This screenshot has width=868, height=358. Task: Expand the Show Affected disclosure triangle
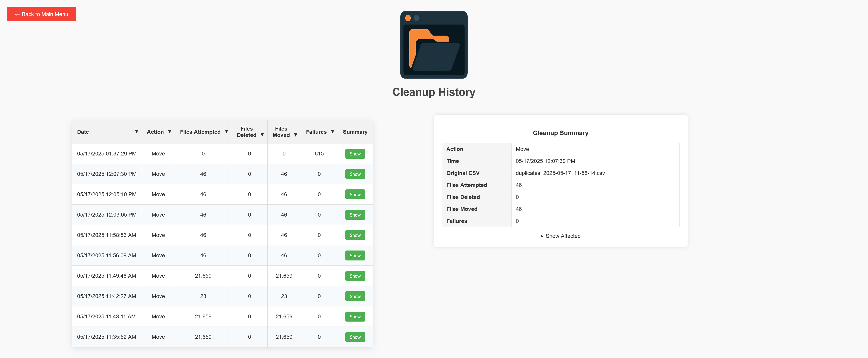tap(542, 236)
